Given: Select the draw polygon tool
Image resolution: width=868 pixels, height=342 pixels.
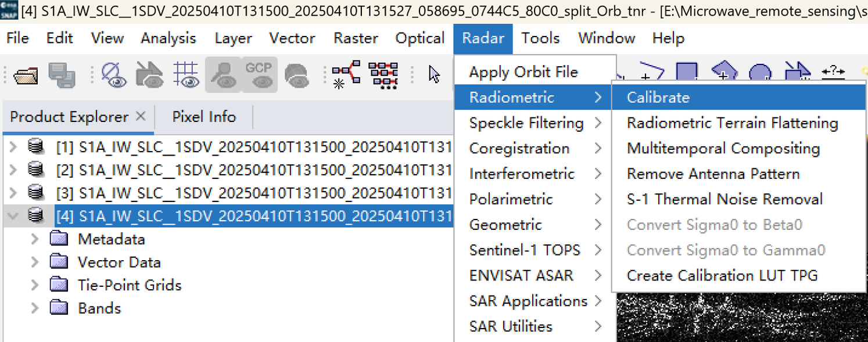Looking at the screenshot, I should point(724,71).
